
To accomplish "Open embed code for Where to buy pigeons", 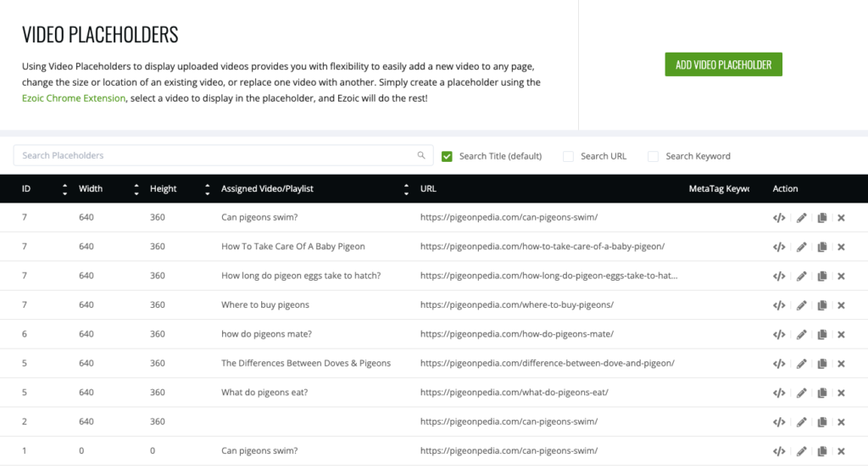I will click(x=779, y=305).
